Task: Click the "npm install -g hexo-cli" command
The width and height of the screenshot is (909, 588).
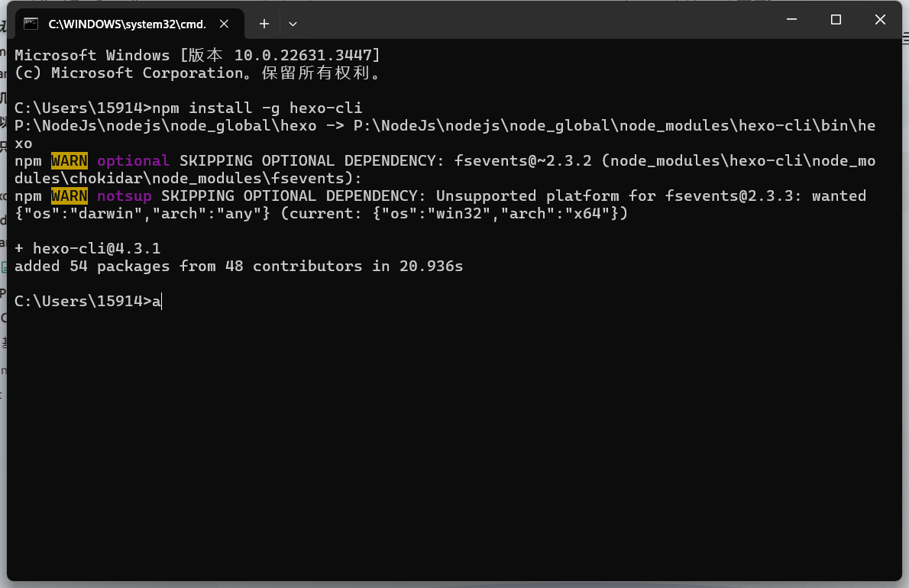Action: pyautogui.click(x=257, y=107)
